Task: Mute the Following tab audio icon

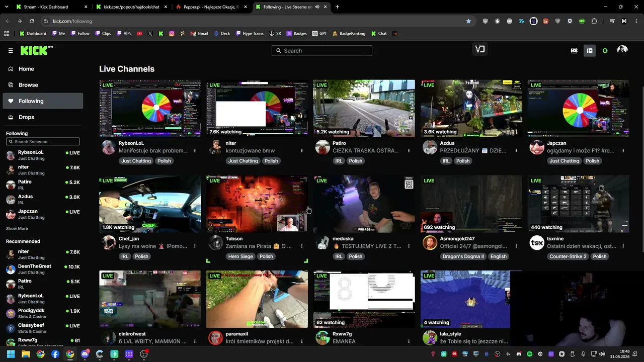Action: (x=317, y=7)
